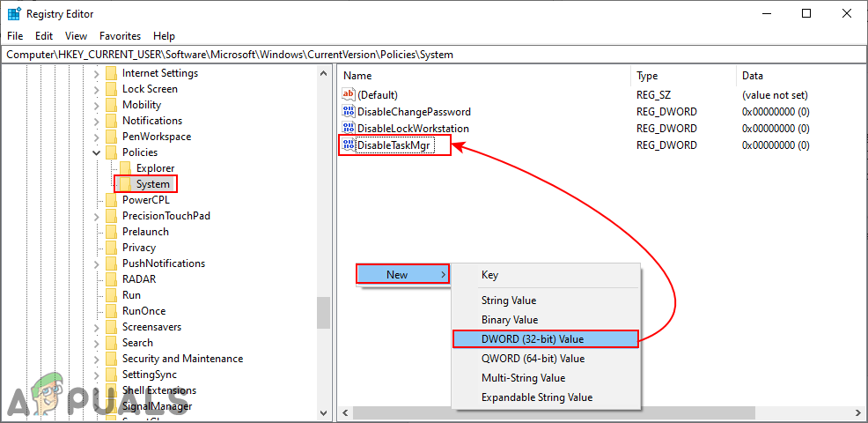Select the Run key in tree
Viewport: 868px width, 423px height.
(x=131, y=295)
